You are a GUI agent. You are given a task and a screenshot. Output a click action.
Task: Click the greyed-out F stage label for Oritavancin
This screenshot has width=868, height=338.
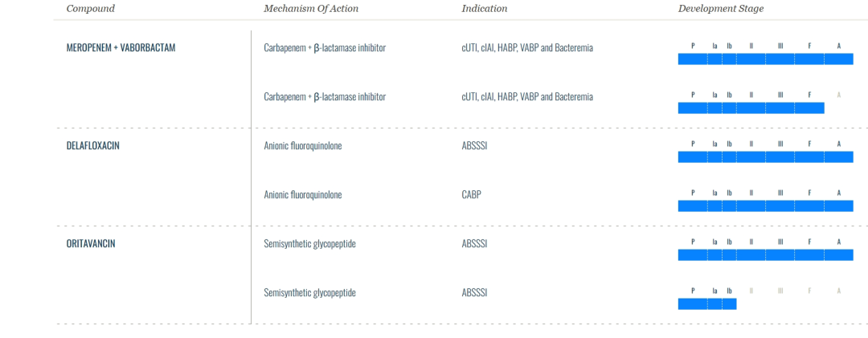click(809, 291)
